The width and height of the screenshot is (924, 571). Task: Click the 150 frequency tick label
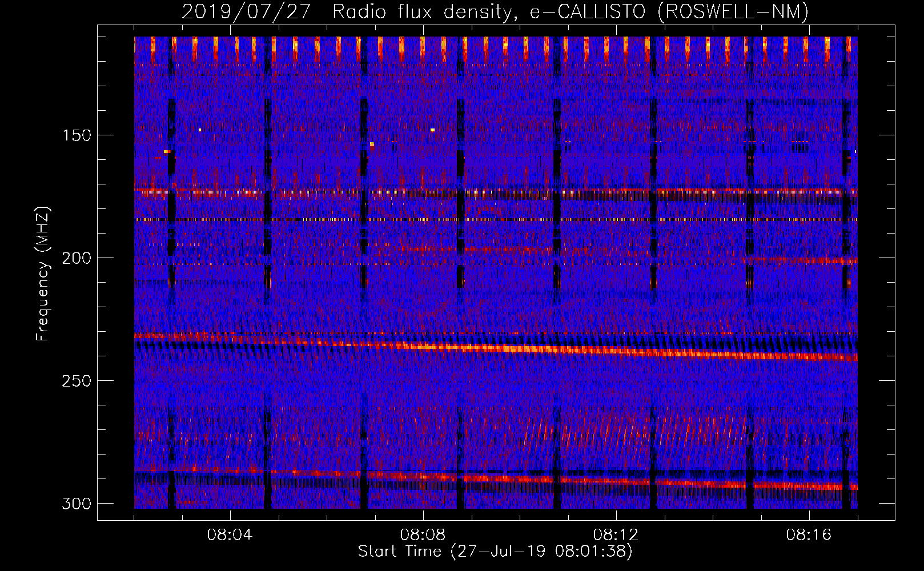pos(77,135)
